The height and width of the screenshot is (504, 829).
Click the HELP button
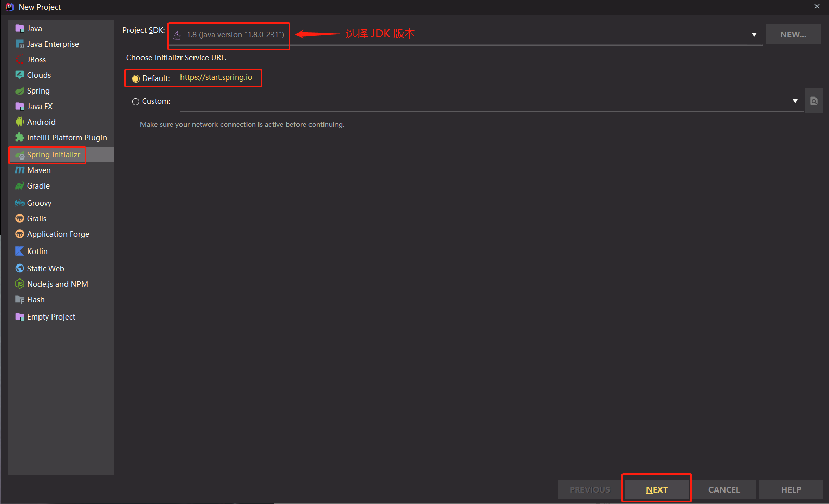click(791, 489)
